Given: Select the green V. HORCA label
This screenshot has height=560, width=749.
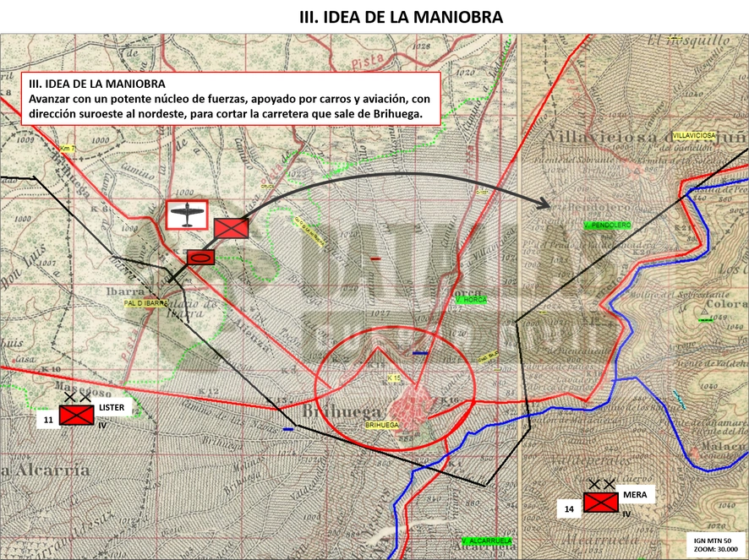Looking at the screenshot, I should click(x=471, y=300).
